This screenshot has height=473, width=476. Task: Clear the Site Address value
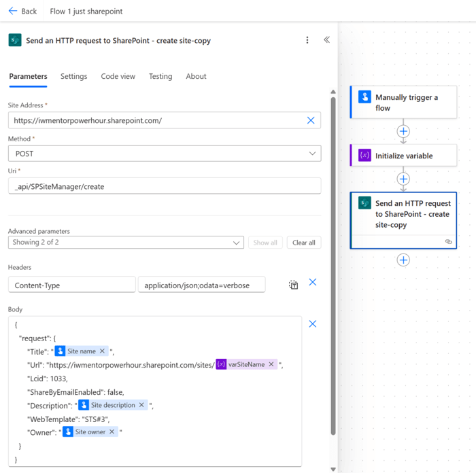(x=311, y=120)
